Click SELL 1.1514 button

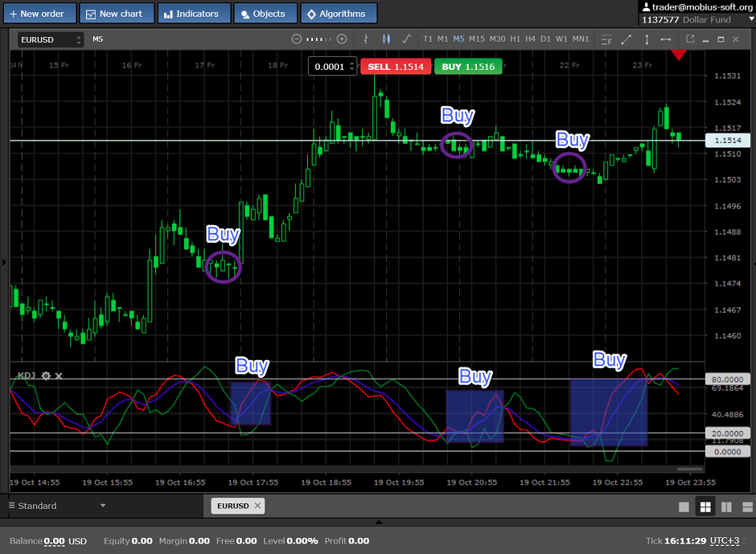pos(396,67)
